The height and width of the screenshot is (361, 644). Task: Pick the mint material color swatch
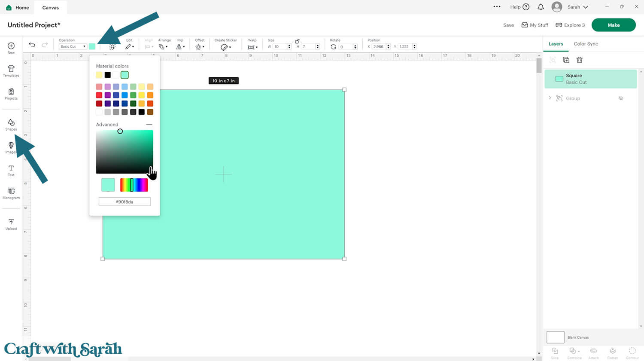pyautogui.click(x=125, y=75)
